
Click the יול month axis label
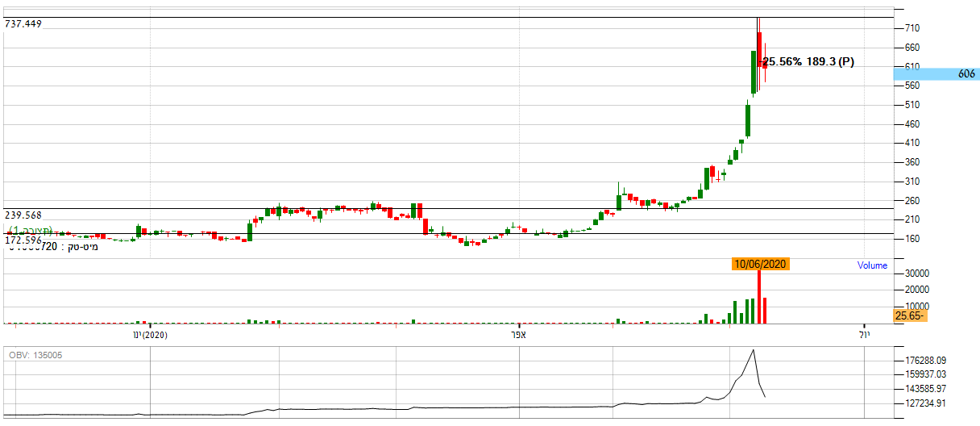(x=864, y=334)
